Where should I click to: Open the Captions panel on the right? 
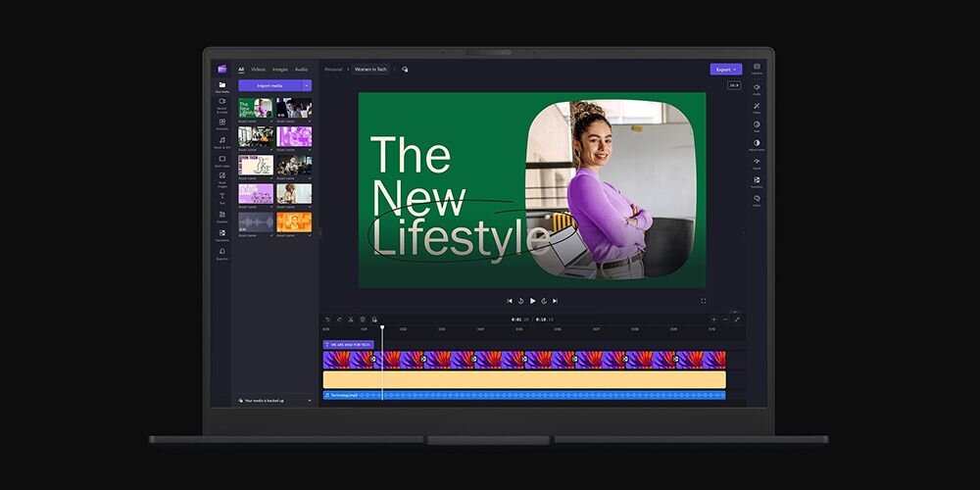pyautogui.click(x=757, y=68)
